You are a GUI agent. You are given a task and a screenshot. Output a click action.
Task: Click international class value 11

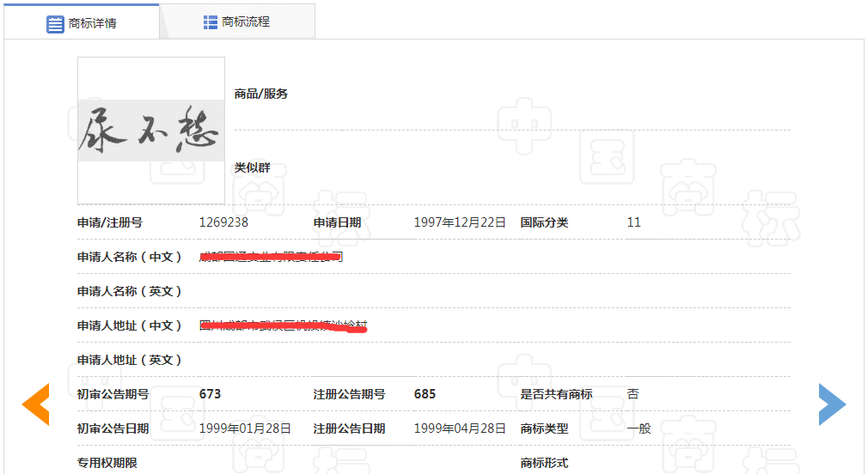(x=634, y=222)
